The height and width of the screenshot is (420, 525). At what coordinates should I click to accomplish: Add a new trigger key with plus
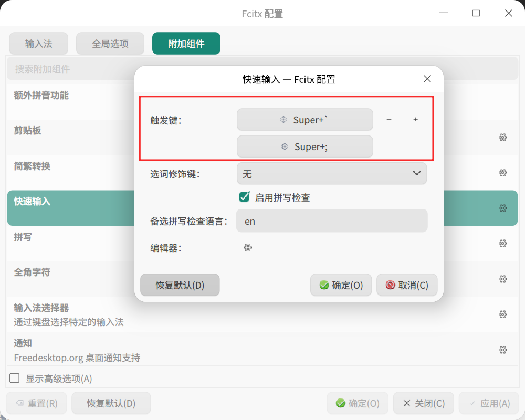pos(415,119)
